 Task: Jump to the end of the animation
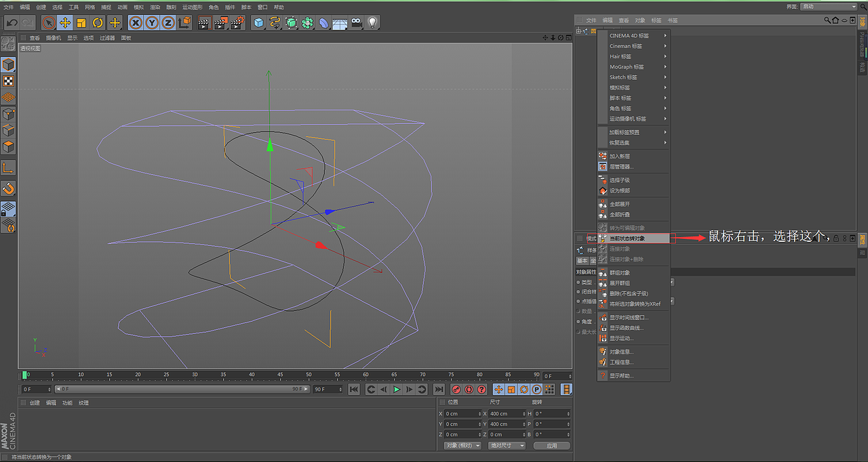click(x=439, y=390)
